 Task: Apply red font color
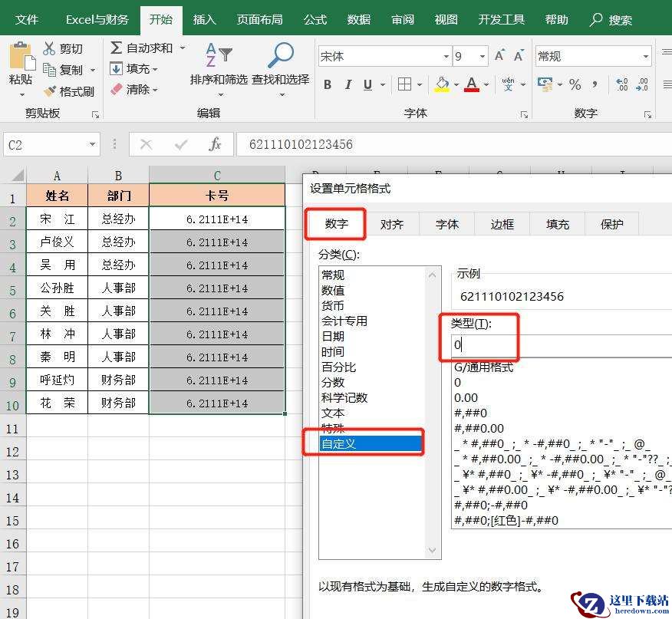pos(472,84)
